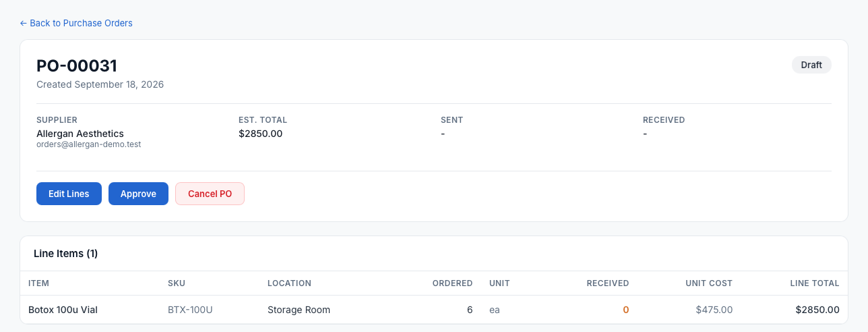Click the Draft status badge
Screen dimensions: 868x332
(811, 65)
